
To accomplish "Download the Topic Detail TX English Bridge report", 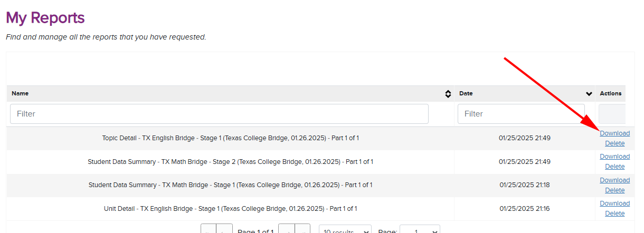I will point(614,133).
